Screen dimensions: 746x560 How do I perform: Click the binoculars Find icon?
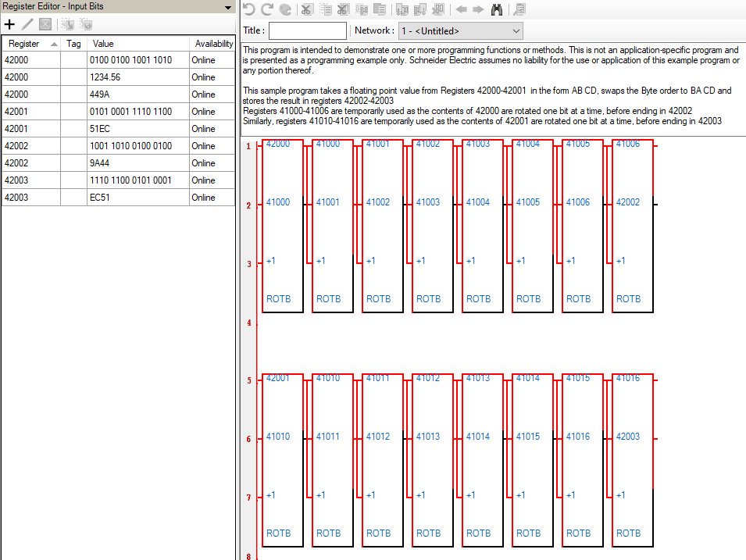[x=497, y=9]
